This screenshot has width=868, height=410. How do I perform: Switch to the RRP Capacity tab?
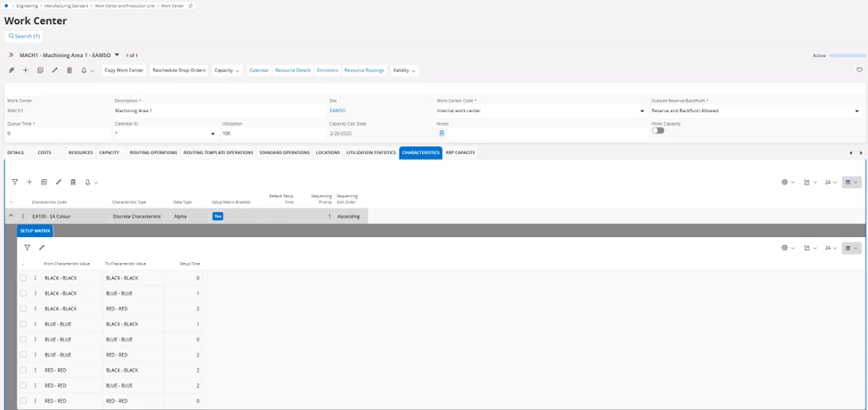[x=460, y=152]
